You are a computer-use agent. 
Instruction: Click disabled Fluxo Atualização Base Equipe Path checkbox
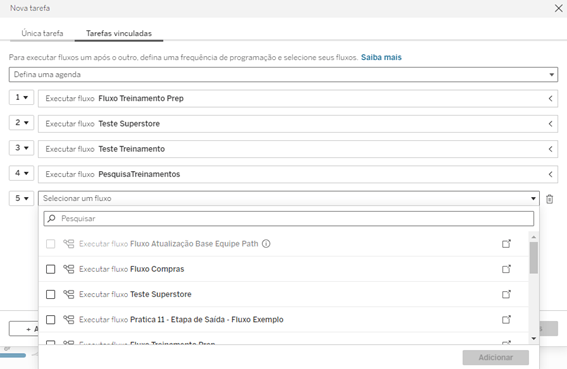[51, 244]
